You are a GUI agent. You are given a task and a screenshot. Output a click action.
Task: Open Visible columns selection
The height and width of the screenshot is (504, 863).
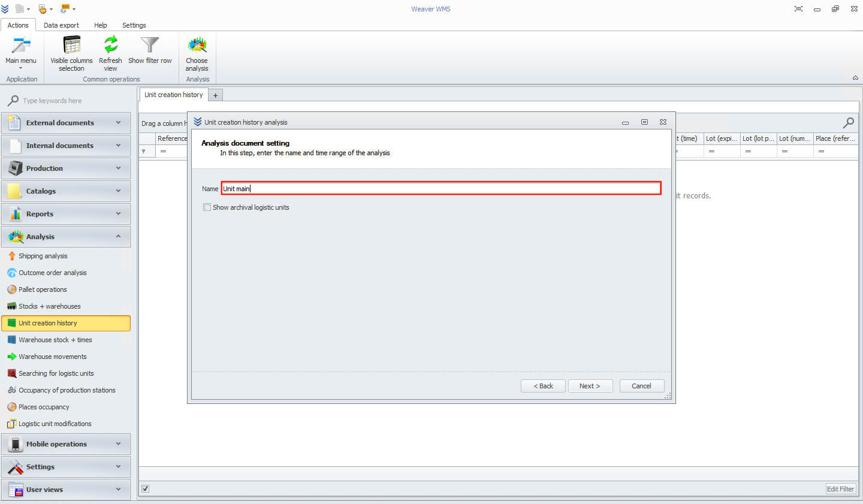point(71,53)
